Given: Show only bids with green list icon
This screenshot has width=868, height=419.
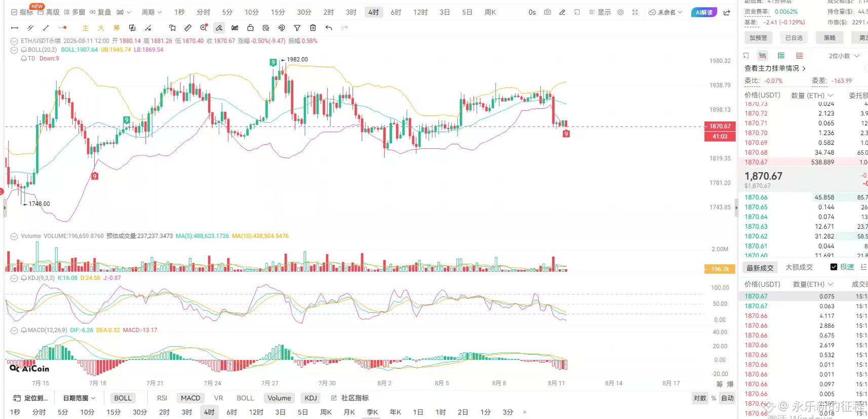Looking at the screenshot, I should [781, 56].
